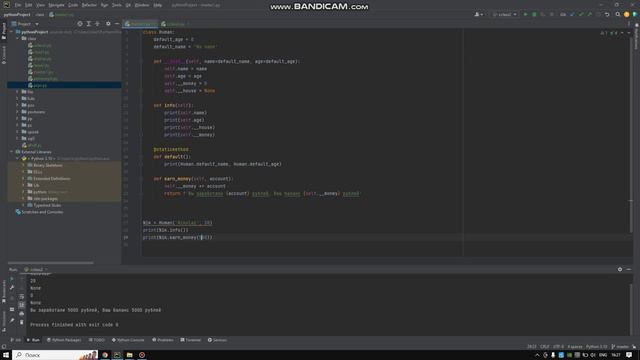This screenshot has width=640, height=360.
Task: Click the Project panel horizontal scrollbar
Action: (51, 262)
